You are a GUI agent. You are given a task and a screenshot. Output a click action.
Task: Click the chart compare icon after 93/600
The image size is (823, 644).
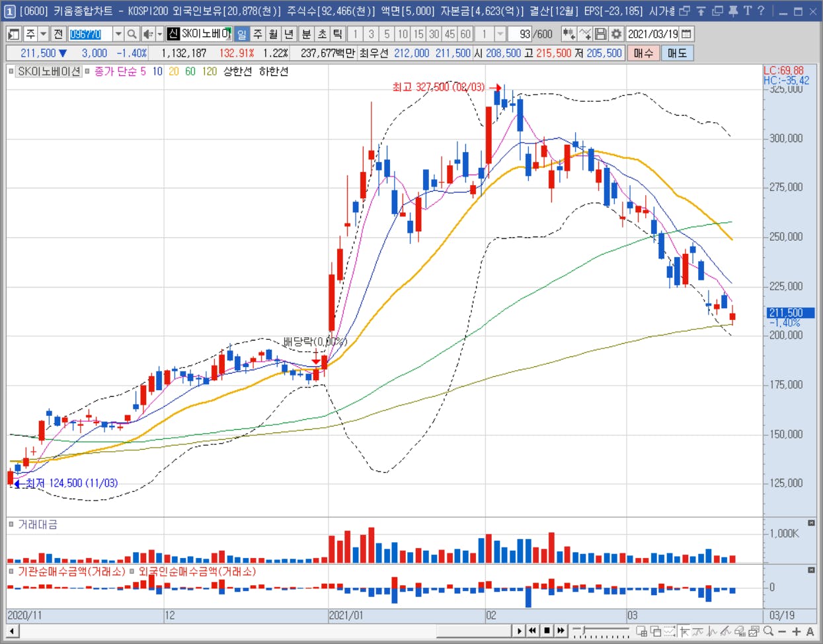(568, 34)
